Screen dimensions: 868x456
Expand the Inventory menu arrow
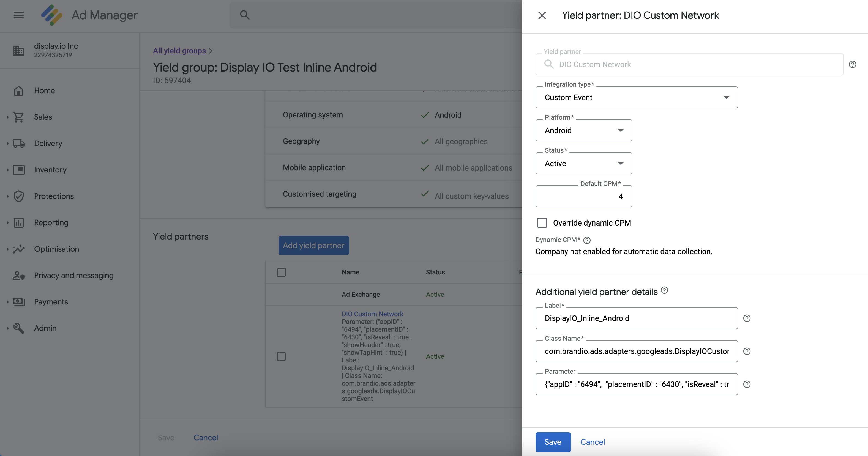point(7,170)
